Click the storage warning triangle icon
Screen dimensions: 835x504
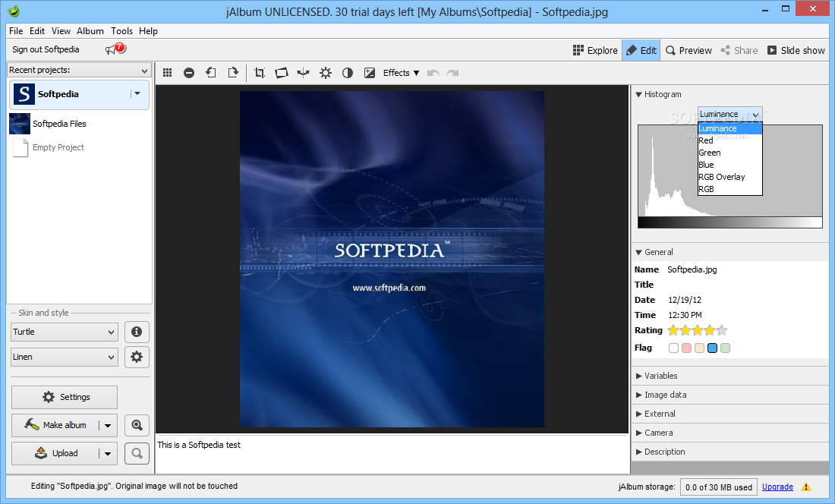(805, 487)
